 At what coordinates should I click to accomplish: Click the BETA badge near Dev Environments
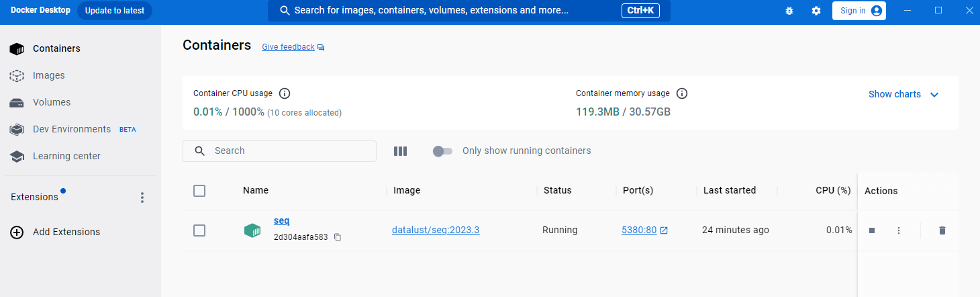[128, 129]
